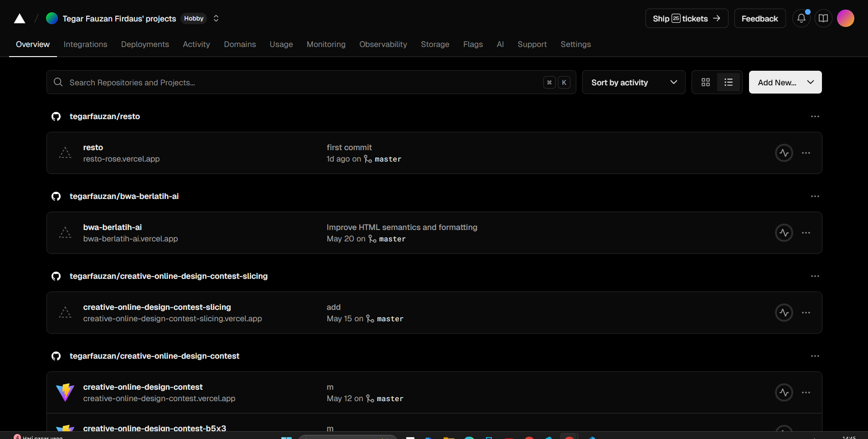Viewport: 868px width, 439px height.
Task: Switch to list view
Action: [728, 82]
